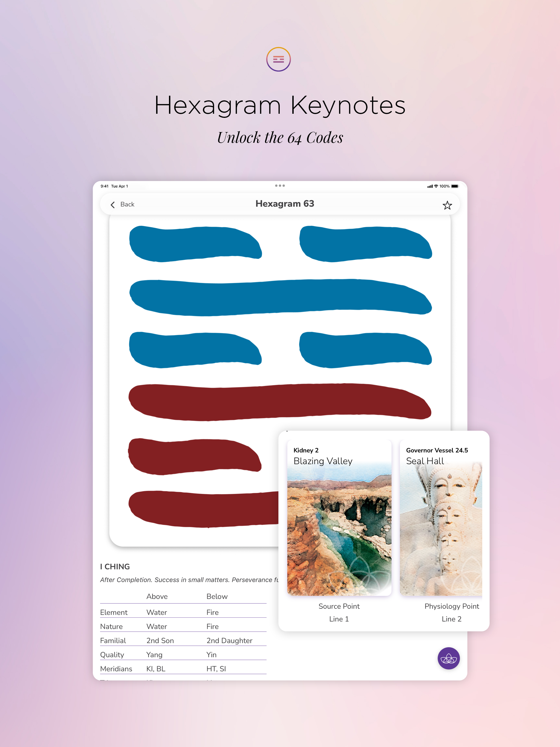The image size is (560, 747).
Task: Tap the 2nd Daughter cell
Action: click(x=229, y=641)
